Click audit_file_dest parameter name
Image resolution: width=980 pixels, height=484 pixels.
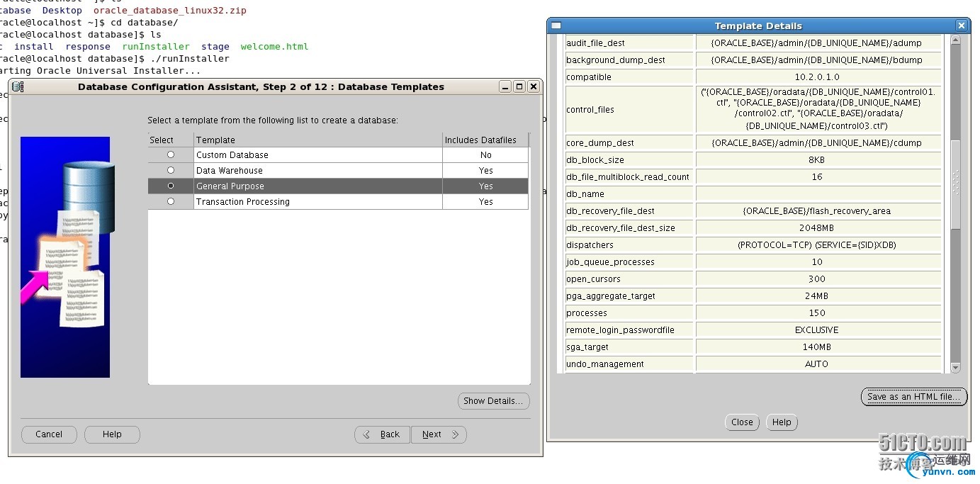(596, 43)
